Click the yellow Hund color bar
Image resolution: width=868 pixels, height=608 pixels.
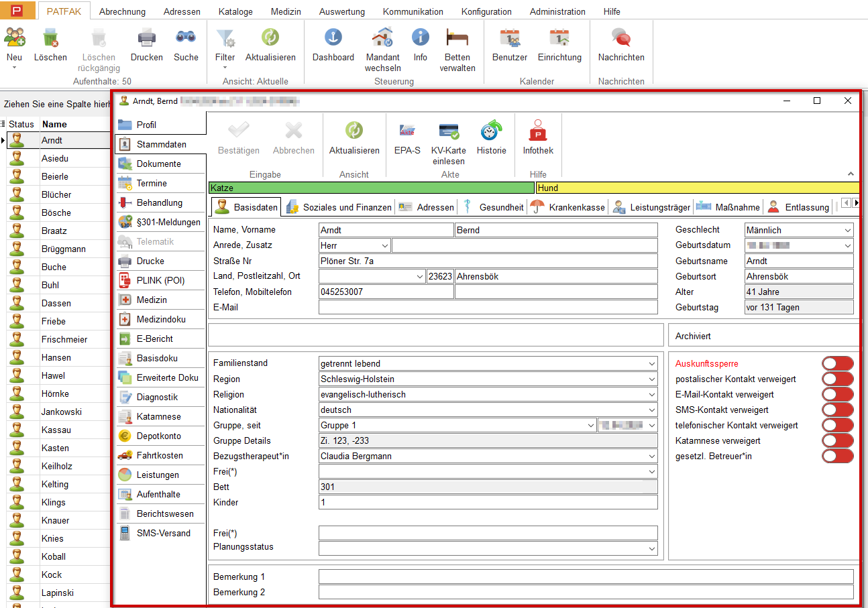696,188
